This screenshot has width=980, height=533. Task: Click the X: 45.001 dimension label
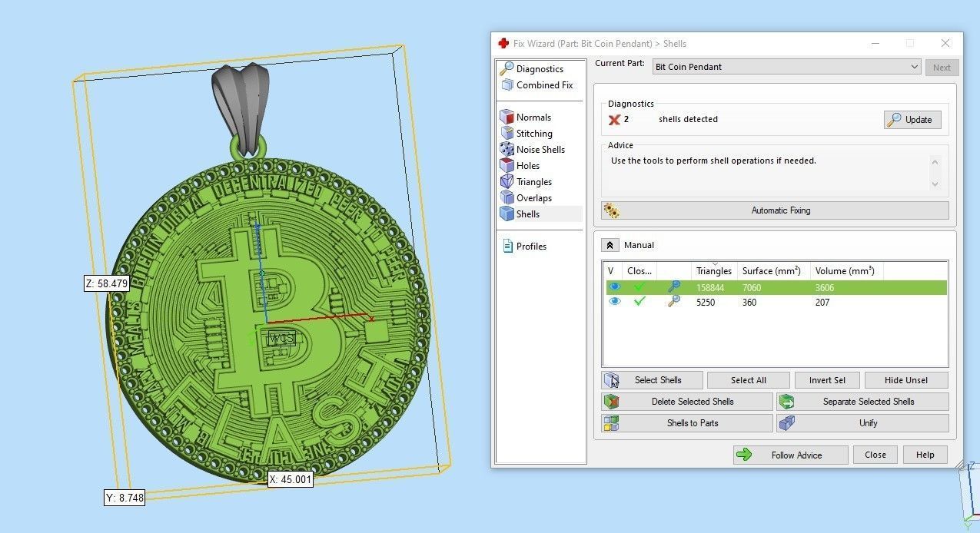pos(291,479)
